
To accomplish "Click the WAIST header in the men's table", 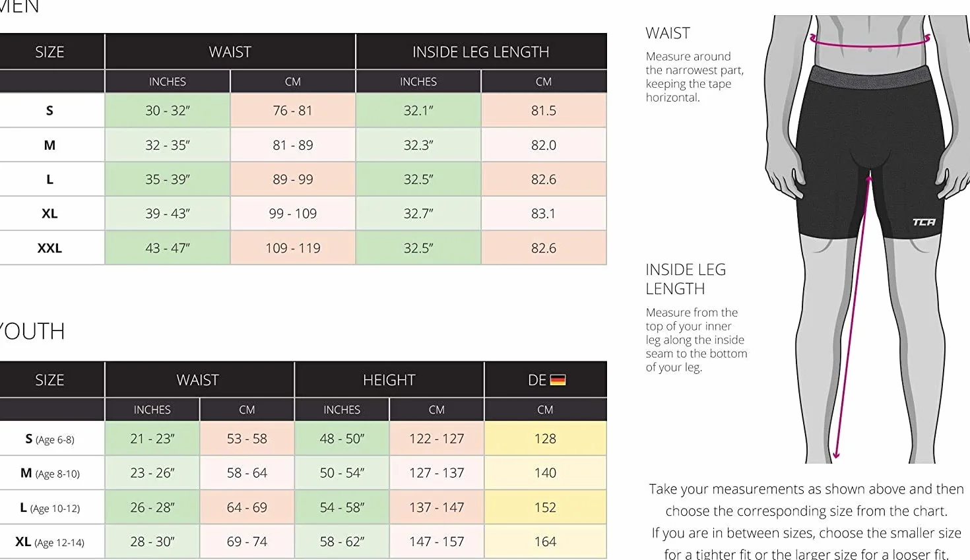I will [x=230, y=52].
